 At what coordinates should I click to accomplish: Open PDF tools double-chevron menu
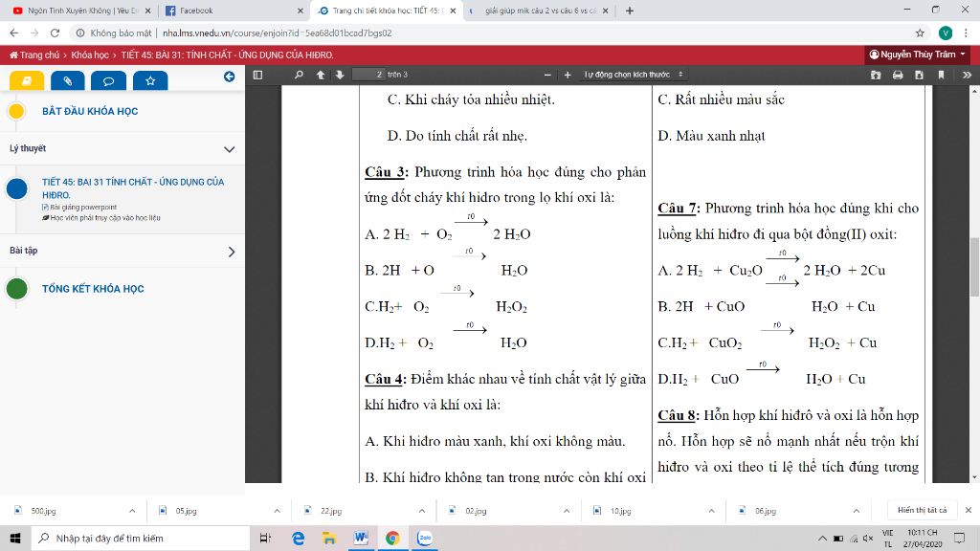(967, 75)
